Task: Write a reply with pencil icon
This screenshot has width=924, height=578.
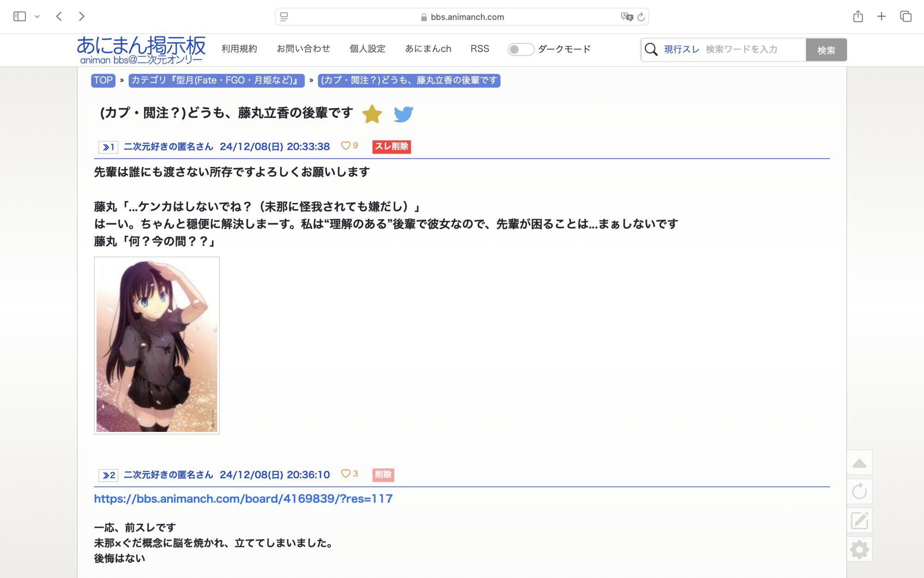Action: coord(859,520)
